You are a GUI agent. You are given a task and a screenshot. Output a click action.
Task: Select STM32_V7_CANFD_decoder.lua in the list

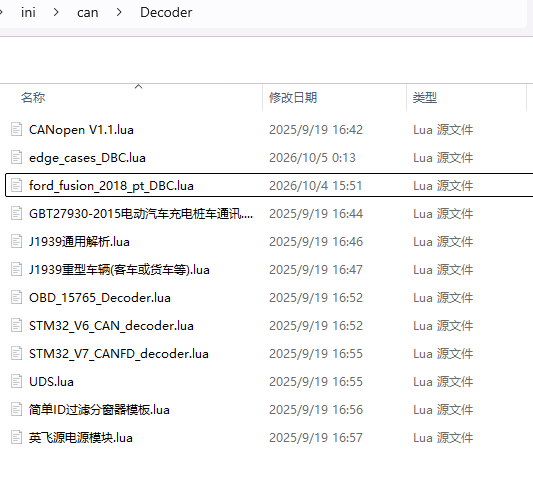pos(119,353)
